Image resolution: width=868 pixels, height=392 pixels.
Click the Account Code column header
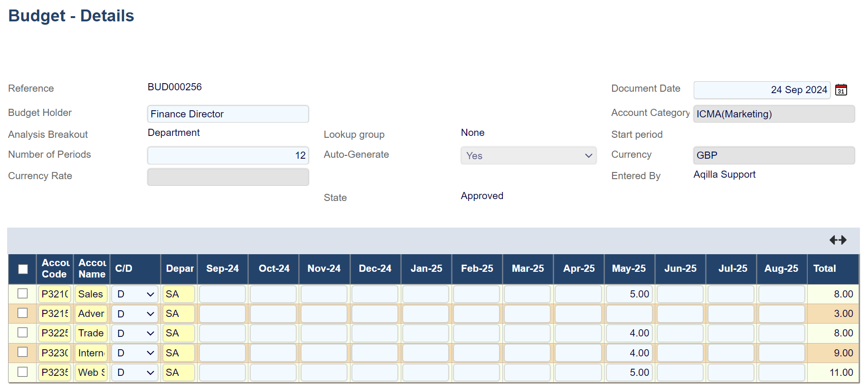click(x=55, y=268)
